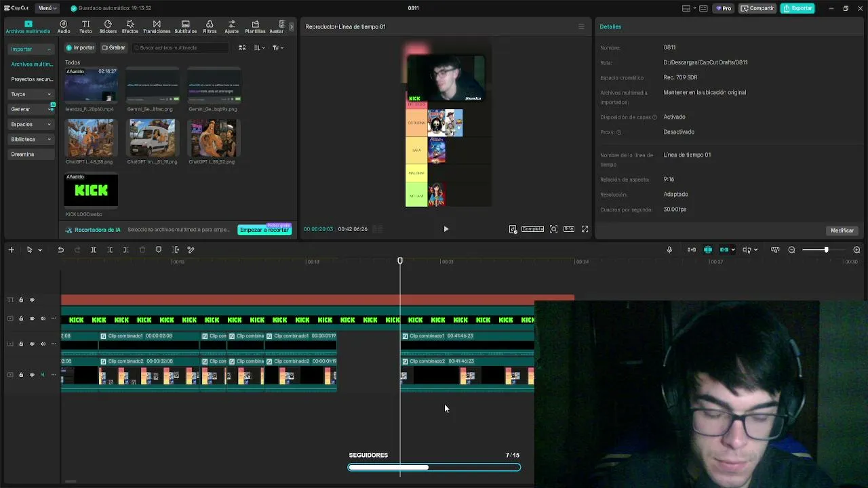Open the media filter dropdown
The width and height of the screenshot is (868, 488).
(277, 48)
